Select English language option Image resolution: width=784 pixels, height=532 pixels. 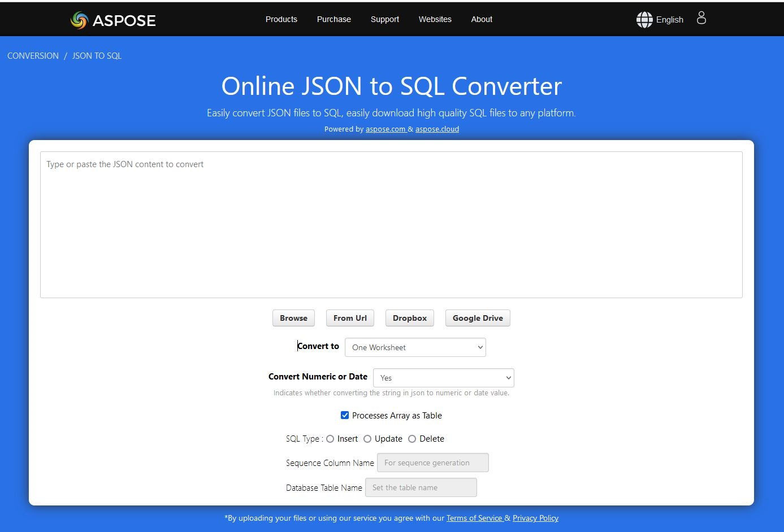(670, 20)
